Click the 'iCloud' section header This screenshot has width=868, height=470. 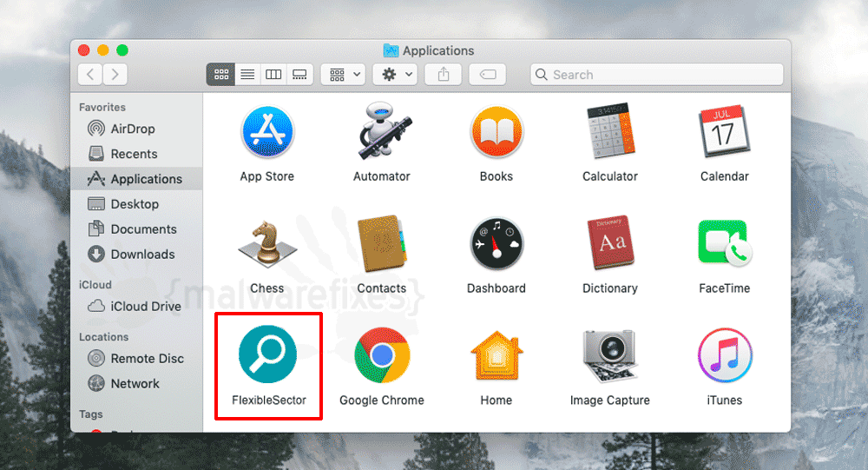(95, 284)
